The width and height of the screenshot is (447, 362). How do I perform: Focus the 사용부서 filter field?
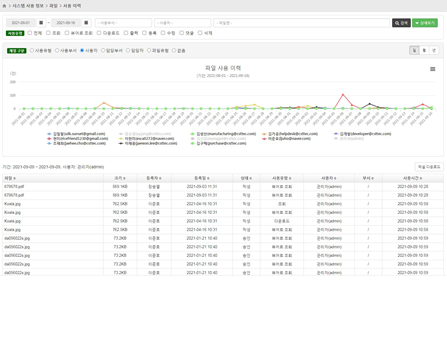pos(123,23)
